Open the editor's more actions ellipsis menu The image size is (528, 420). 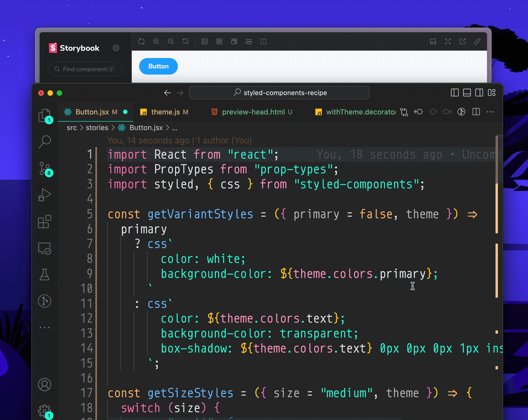[x=490, y=112]
